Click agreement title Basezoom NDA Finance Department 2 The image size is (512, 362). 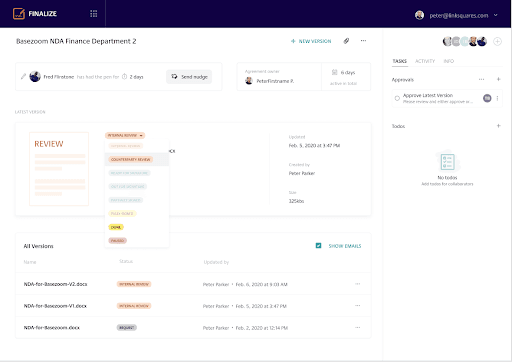(76, 41)
